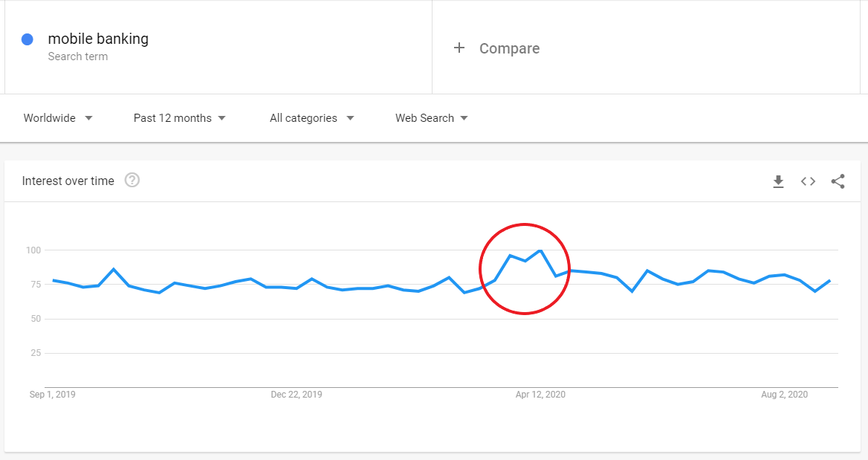Screen dimensions: 868x460
Task: Click the Sep 1, 2019 axis label
Action: [53, 395]
